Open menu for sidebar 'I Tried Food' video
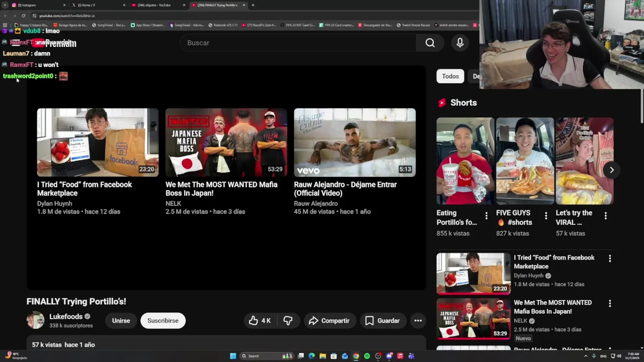 click(x=610, y=258)
